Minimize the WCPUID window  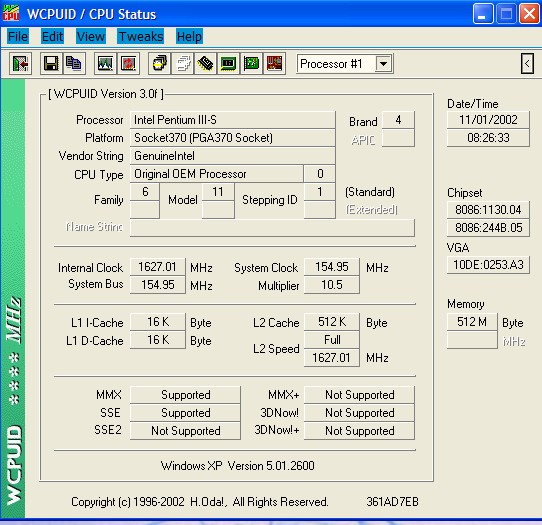[x=483, y=14]
